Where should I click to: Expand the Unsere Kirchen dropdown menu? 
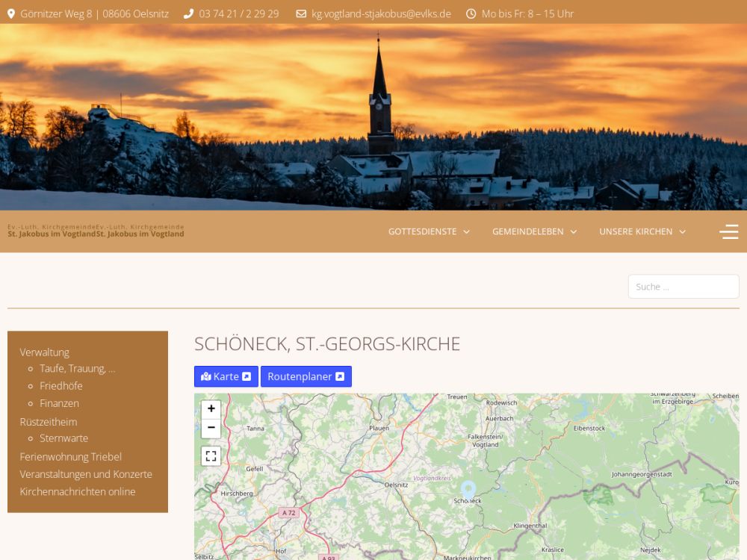[642, 231]
